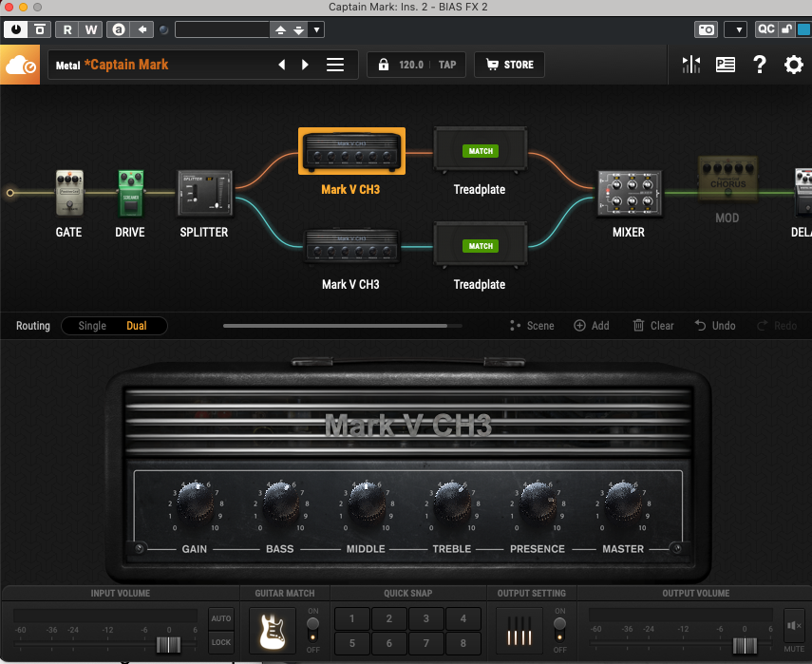Enable AUTO input volume
This screenshot has height=664, width=812.
pyautogui.click(x=221, y=618)
